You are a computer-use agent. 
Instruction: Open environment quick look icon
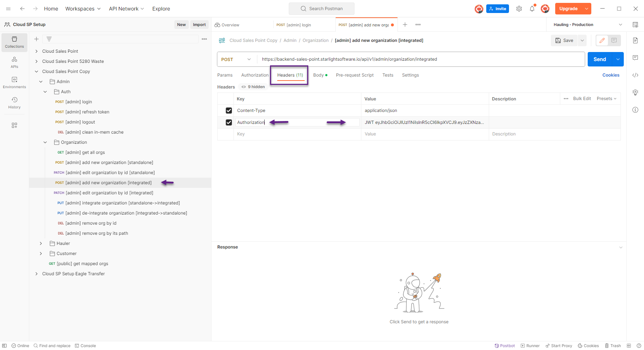635,25
